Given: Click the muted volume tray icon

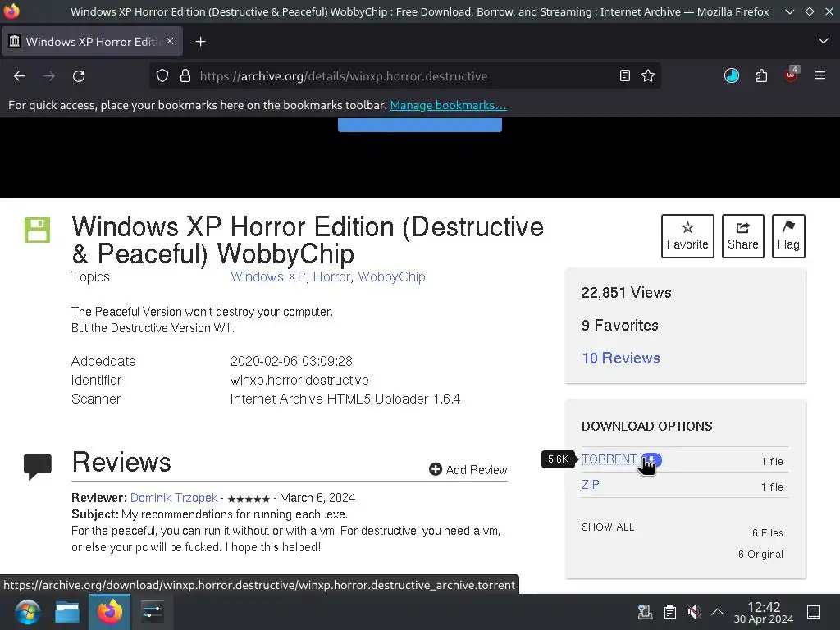Looking at the screenshot, I should coord(694,612).
